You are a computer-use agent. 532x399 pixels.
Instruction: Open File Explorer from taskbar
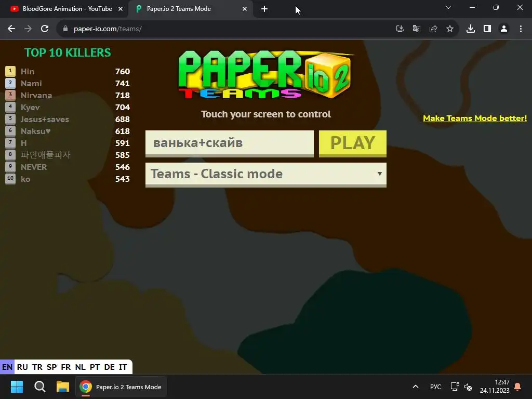pyautogui.click(x=63, y=387)
